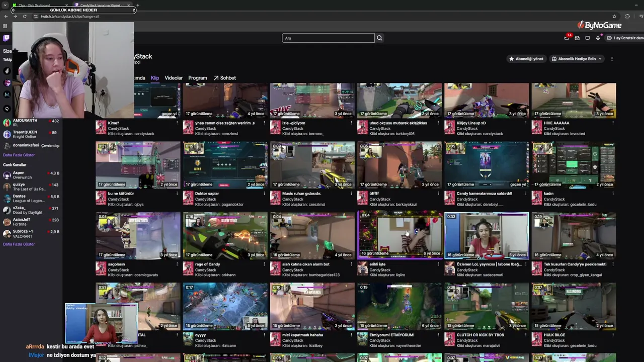Go back with the browser back arrow
The width and height of the screenshot is (644, 362).
6,16
